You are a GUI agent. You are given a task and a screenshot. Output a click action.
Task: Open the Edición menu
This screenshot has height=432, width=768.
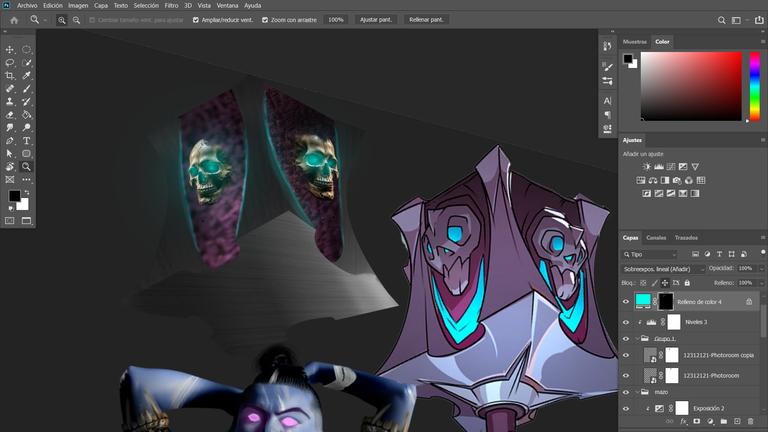(53, 5)
